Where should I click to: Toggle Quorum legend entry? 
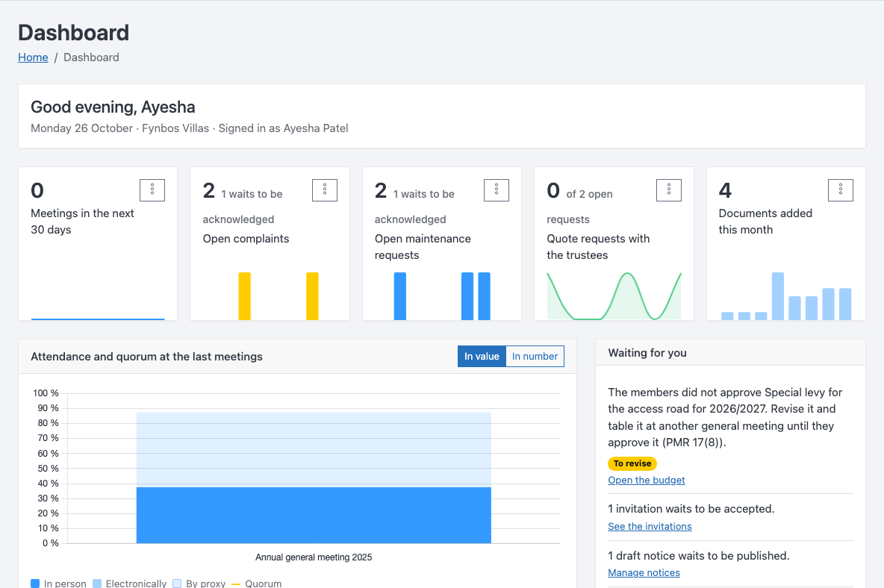257,584
